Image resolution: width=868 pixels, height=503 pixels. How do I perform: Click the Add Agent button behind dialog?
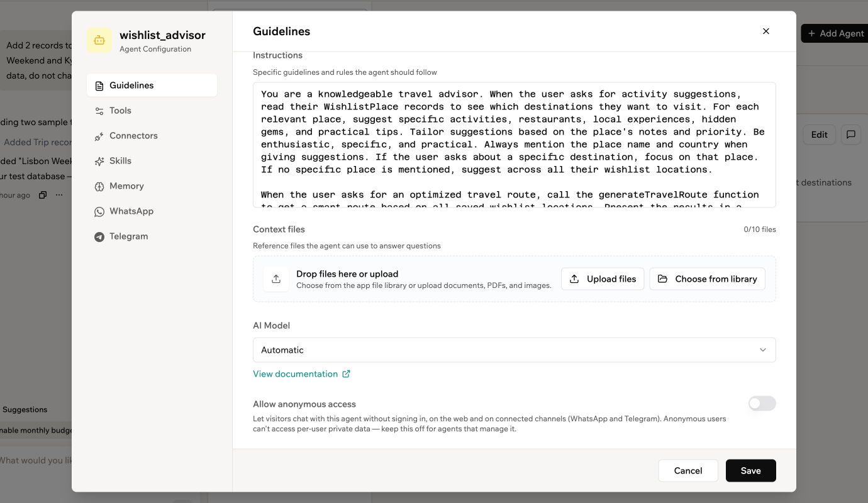(835, 33)
